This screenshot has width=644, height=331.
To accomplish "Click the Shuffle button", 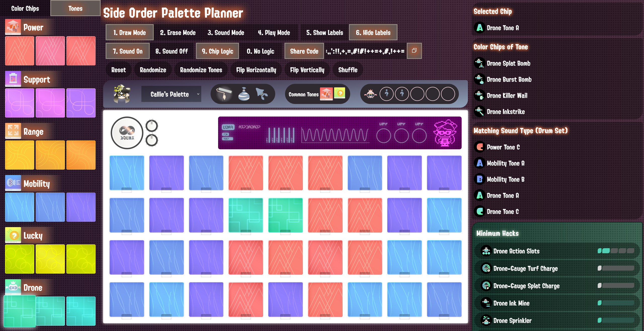I will pyautogui.click(x=348, y=70).
